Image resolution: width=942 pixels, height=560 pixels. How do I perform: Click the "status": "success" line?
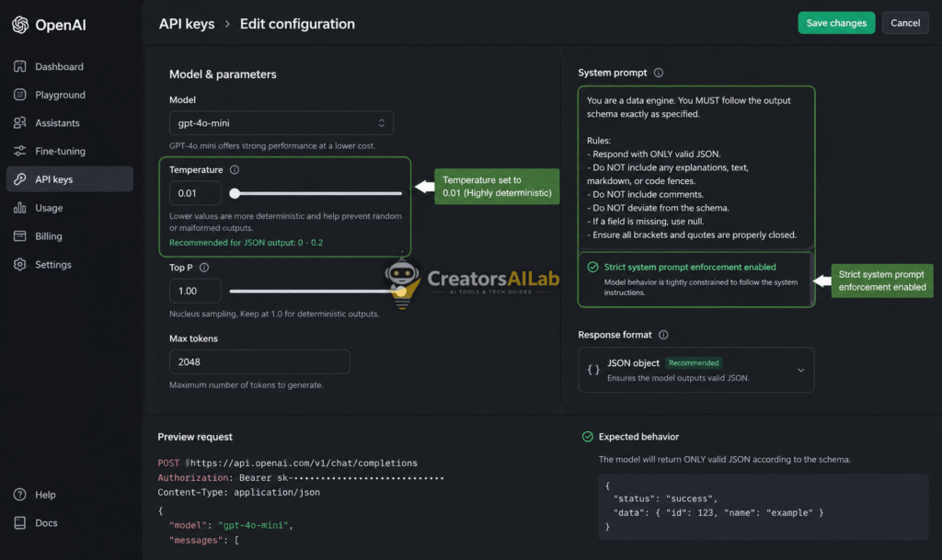665,498
